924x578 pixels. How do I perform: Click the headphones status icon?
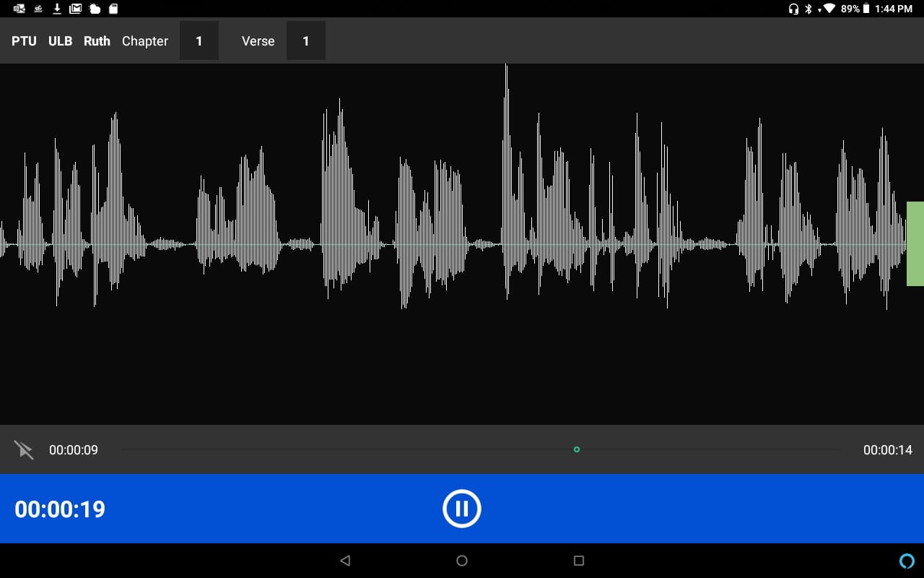pos(793,9)
